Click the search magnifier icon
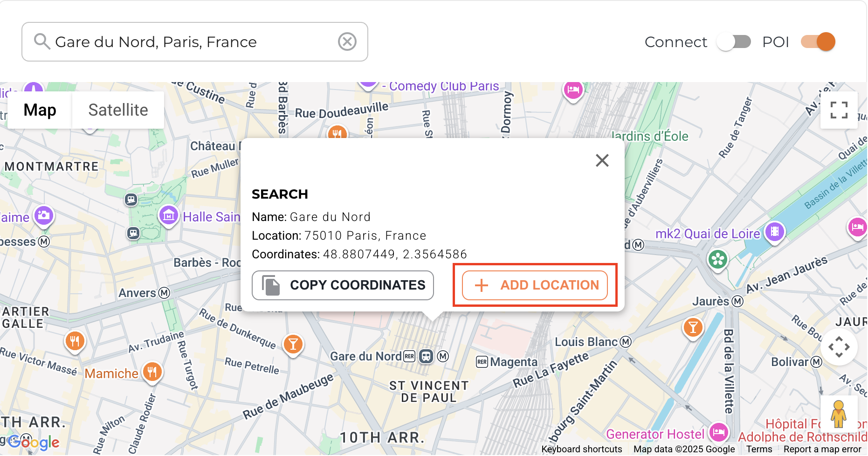Viewport: 868px width, 456px height. (42, 41)
